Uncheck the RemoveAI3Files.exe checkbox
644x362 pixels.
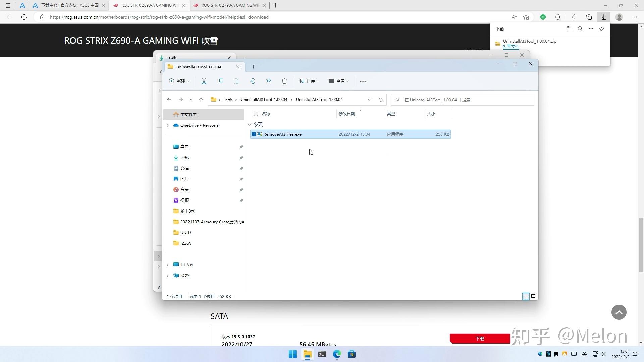point(254,134)
